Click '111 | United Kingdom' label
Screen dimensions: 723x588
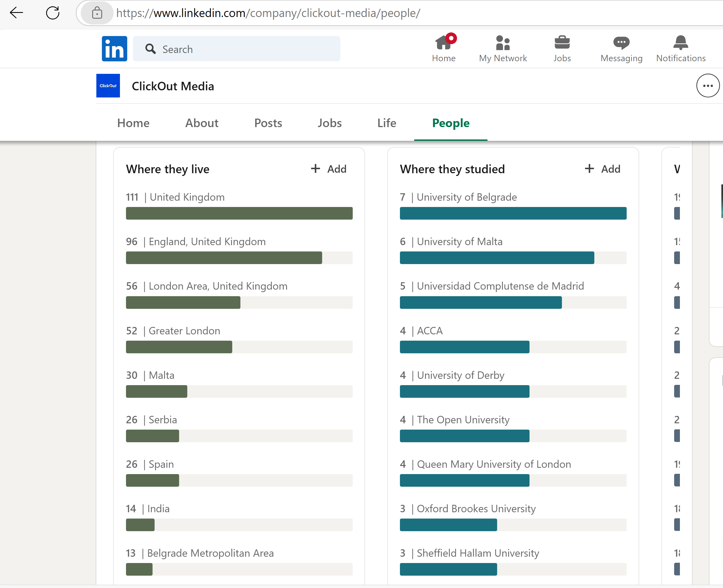point(175,197)
